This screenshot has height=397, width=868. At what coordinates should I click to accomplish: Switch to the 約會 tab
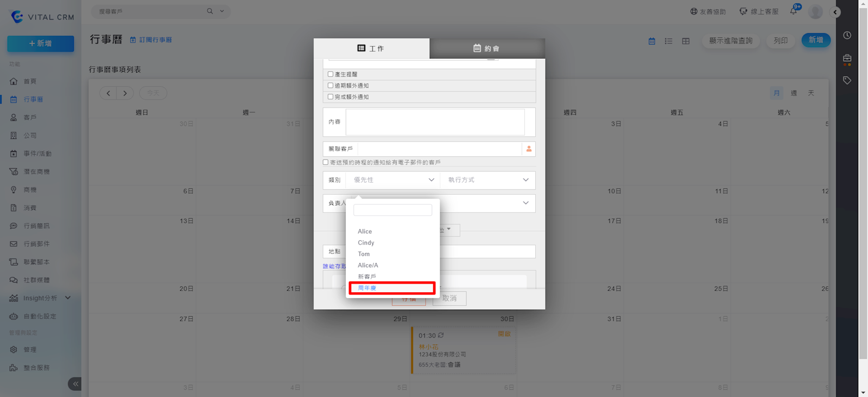point(486,48)
